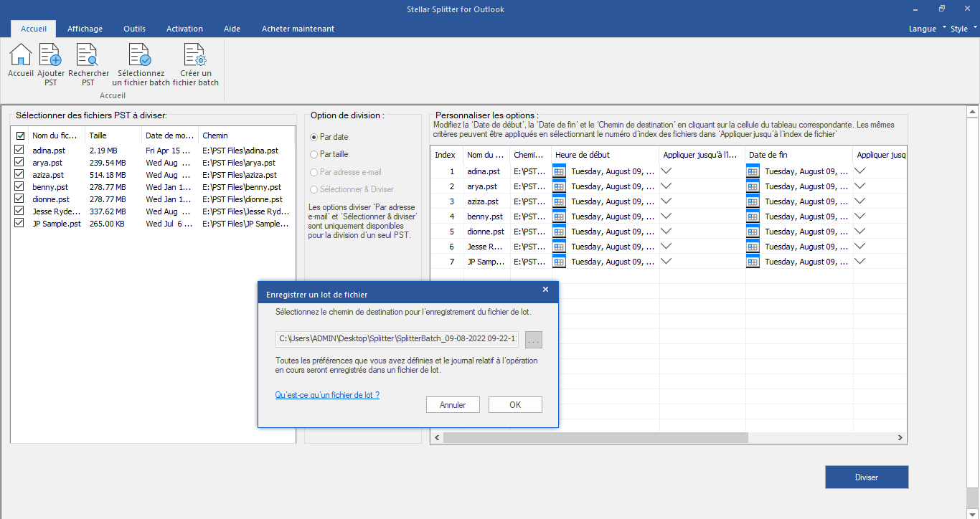Expand Appliquer jusqu'à dropdown for arya.pst start
This screenshot has width=980, height=519.
(x=666, y=186)
